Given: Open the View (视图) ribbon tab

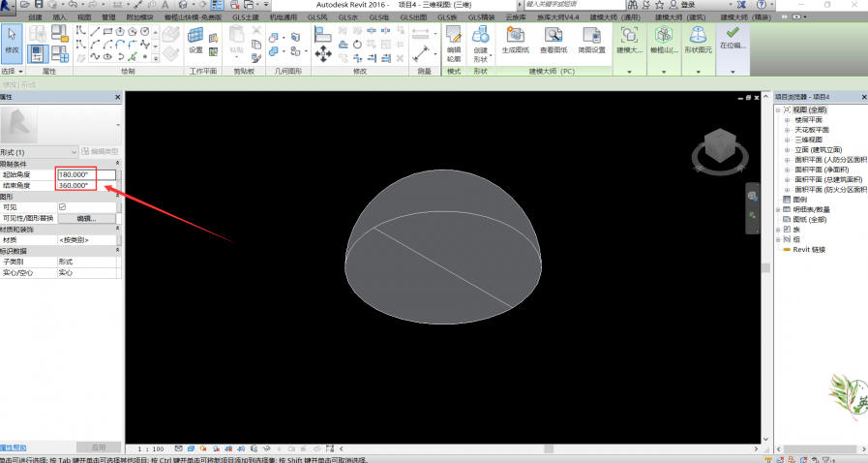Looking at the screenshot, I should tap(84, 17).
